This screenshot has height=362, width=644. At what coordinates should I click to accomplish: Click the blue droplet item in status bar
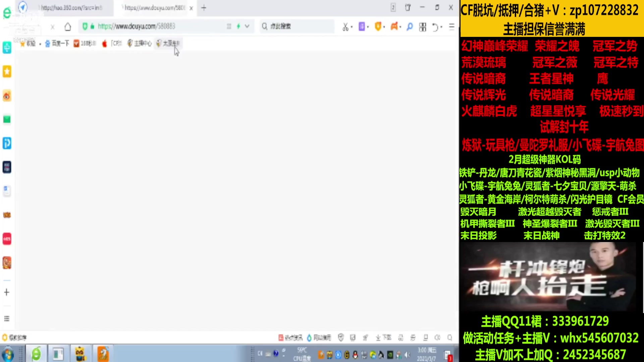pos(319,338)
